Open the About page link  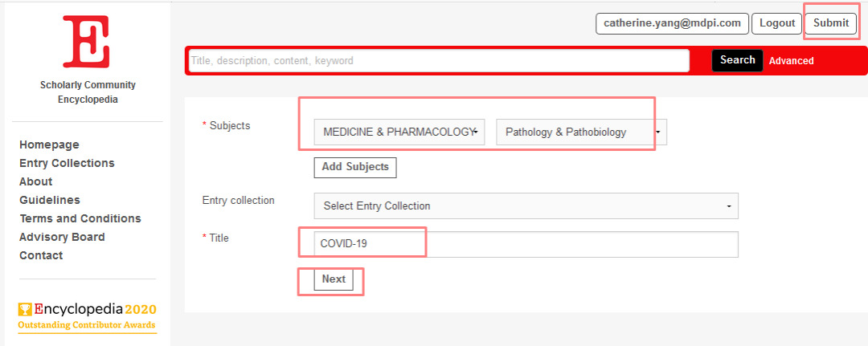click(x=36, y=181)
